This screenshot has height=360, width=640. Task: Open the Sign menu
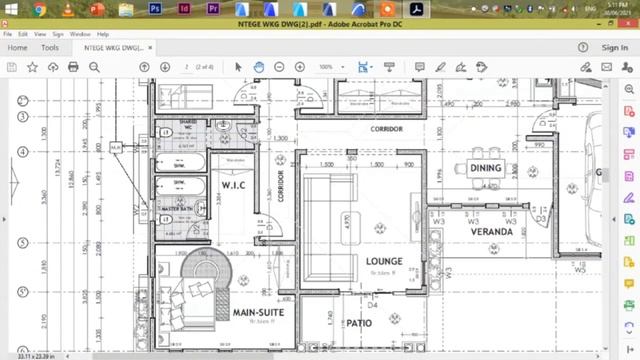[x=58, y=34]
